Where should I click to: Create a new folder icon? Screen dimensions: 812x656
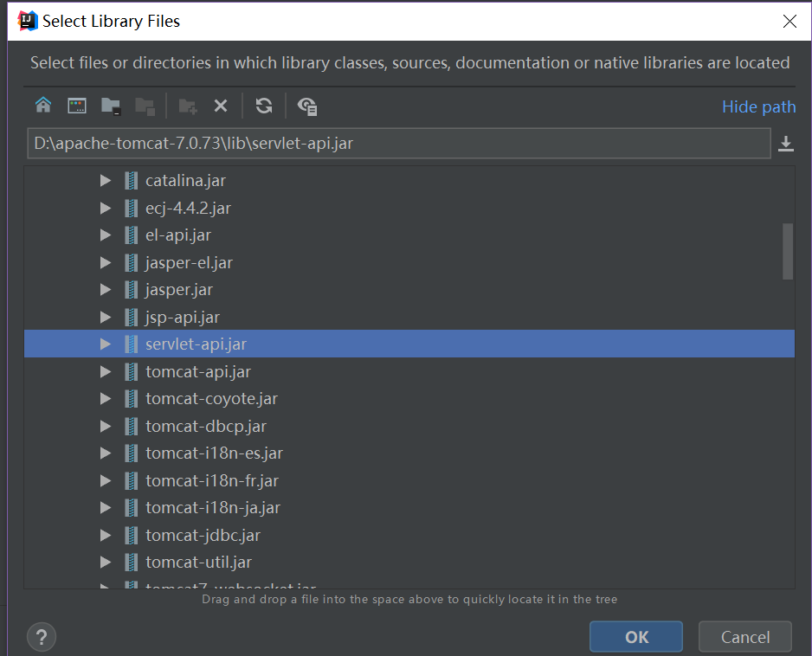(188, 106)
